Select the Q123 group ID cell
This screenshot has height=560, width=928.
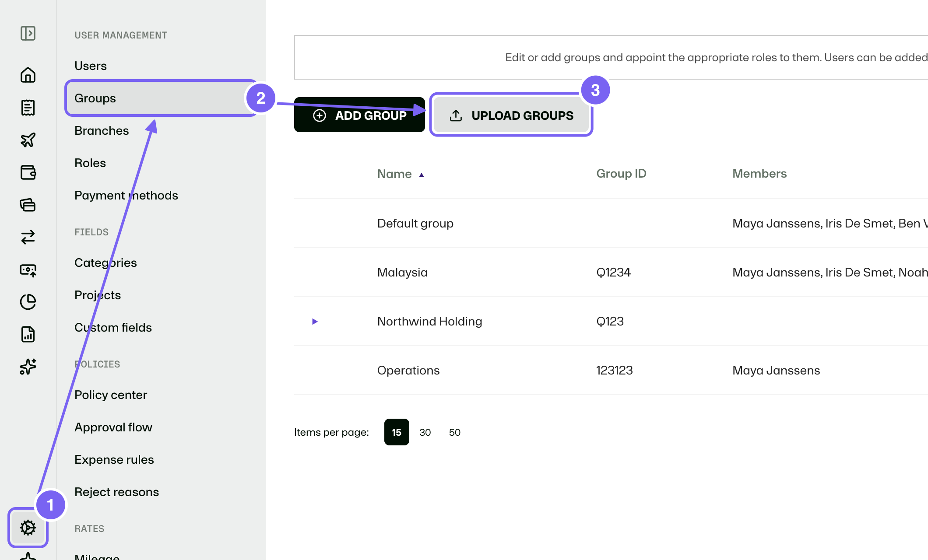tap(610, 322)
